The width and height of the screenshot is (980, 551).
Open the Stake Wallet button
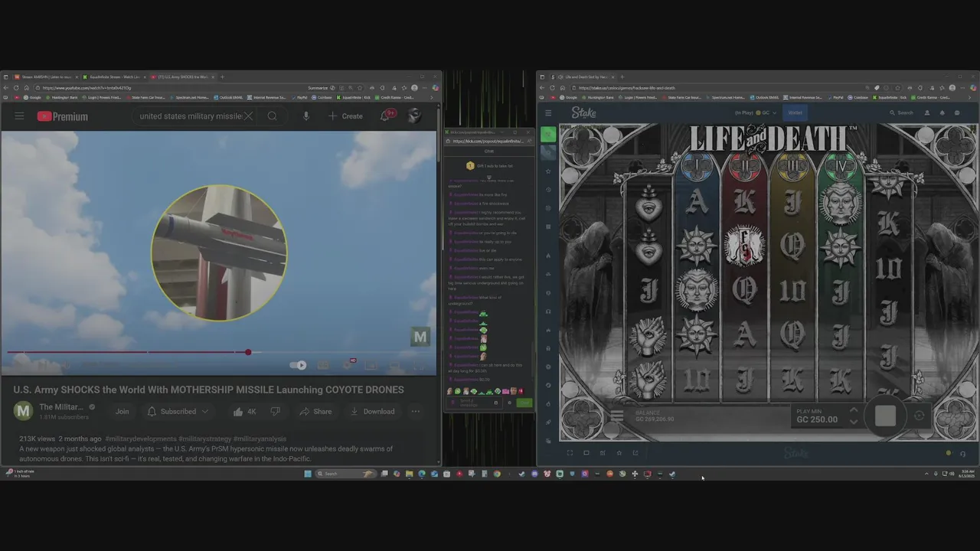click(x=795, y=112)
